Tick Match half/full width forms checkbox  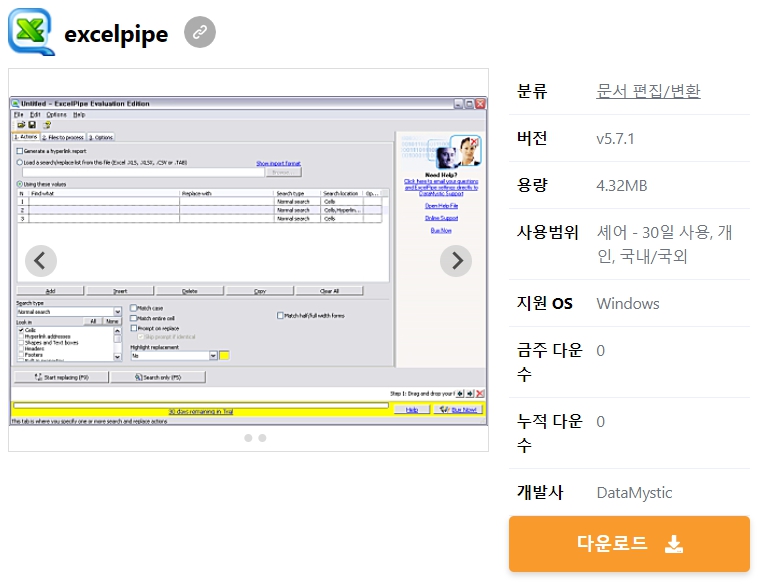click(280, 316)
